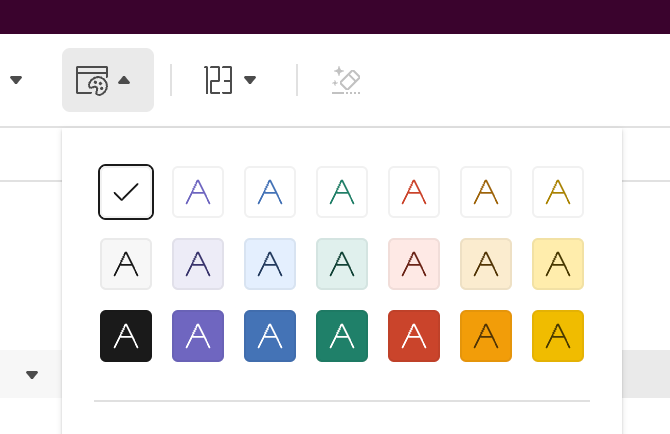Choose the purple outline text style
The image size is (670, 434).
point(198,192)
